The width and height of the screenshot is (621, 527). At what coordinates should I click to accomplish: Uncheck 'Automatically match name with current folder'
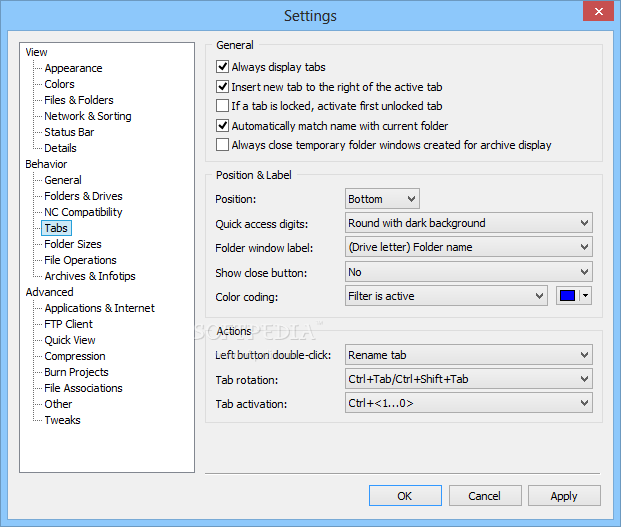tap(222, 126)
